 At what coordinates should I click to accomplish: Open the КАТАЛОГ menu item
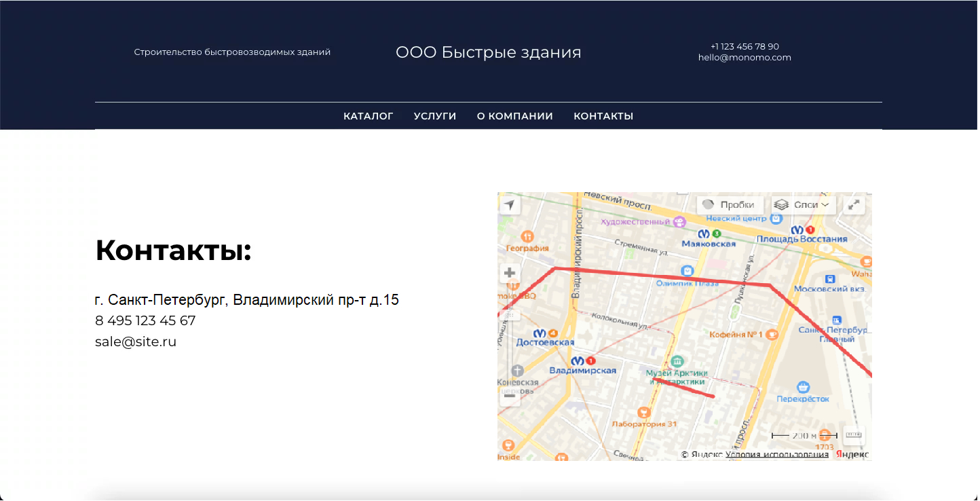(x=369, y=116)
